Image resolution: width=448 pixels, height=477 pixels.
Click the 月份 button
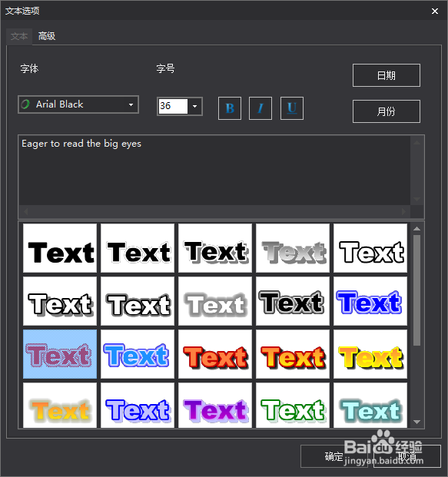tap(387, 111)
